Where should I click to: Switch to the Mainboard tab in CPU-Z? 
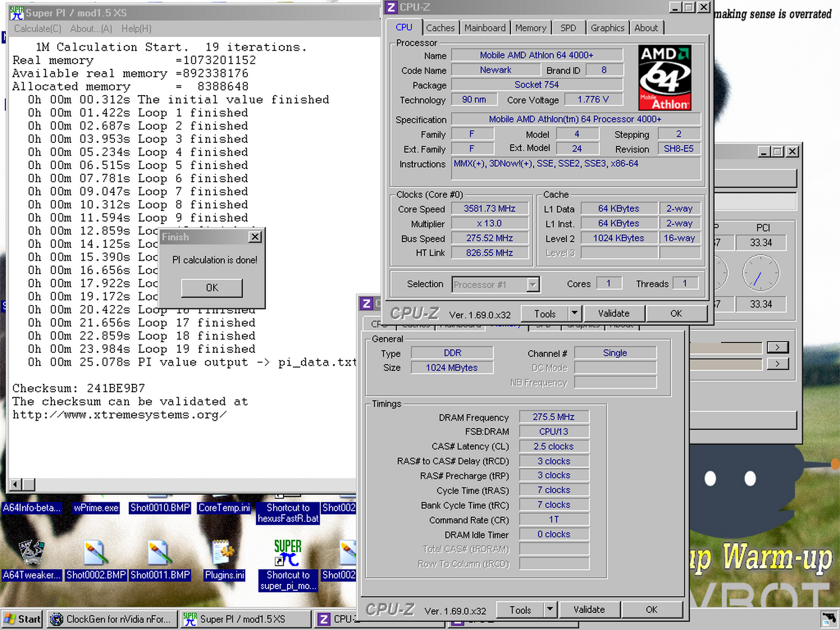pos(485,28)
